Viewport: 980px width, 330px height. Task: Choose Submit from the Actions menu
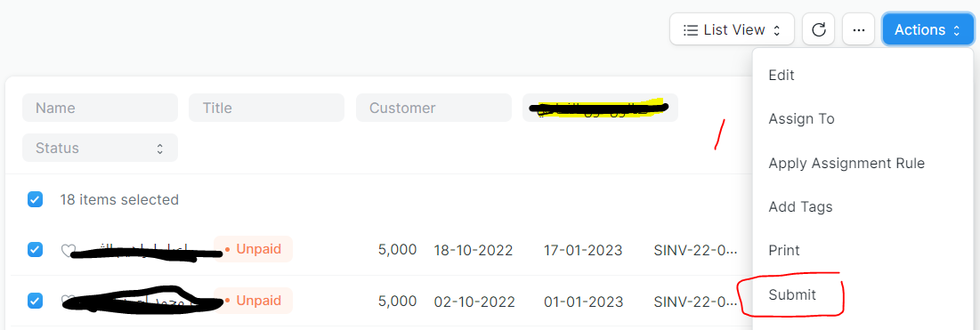[x=792, y=295]
